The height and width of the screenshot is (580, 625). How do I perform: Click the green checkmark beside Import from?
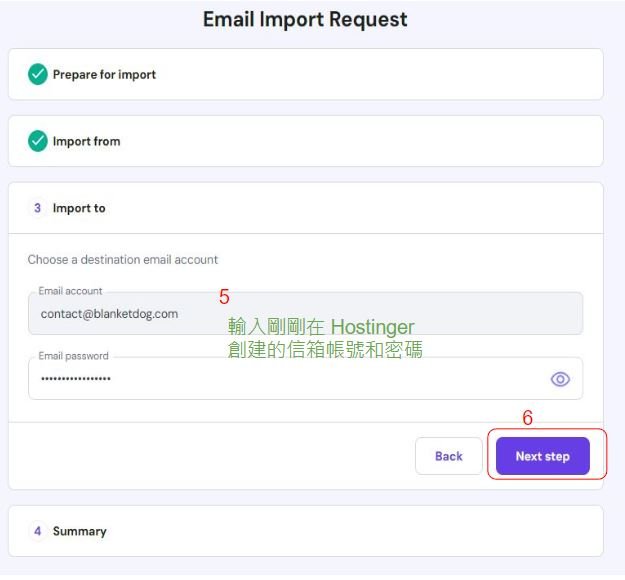38,141
